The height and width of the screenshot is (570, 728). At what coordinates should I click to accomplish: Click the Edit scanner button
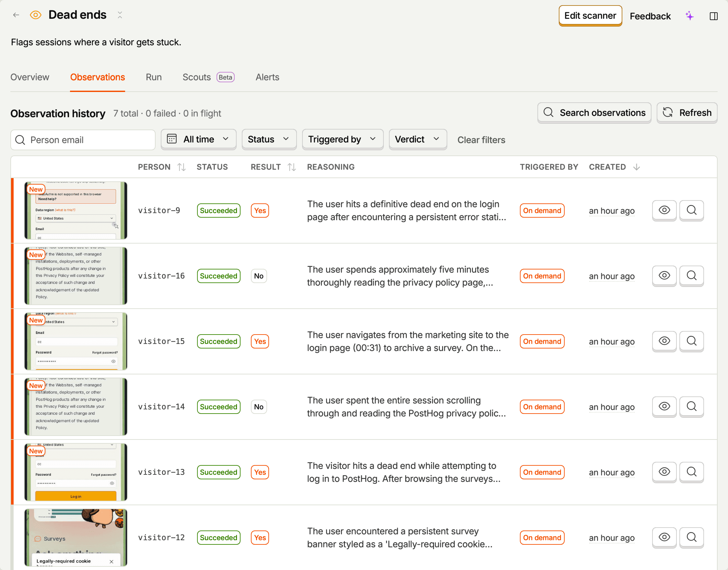tap(590, 16)
